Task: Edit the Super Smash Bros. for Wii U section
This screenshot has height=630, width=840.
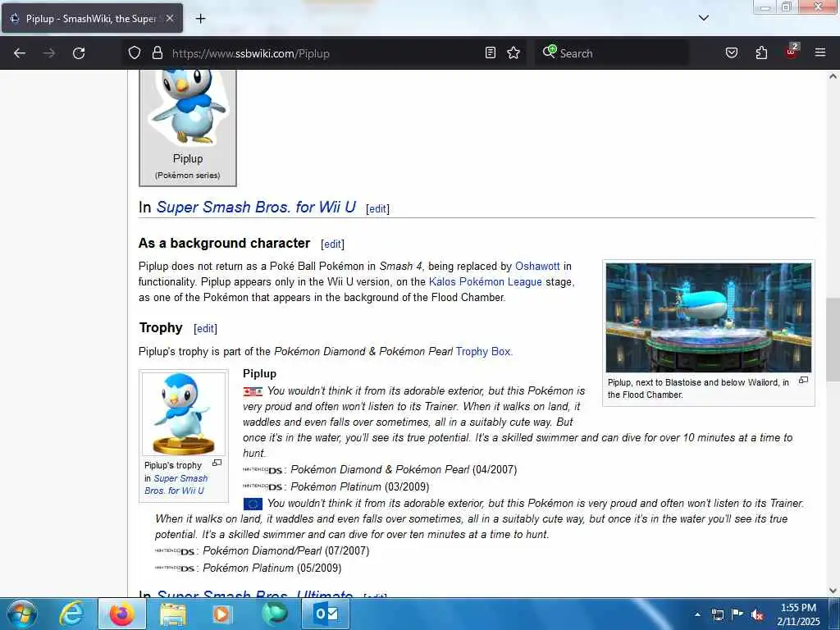Action: [377, 209]
